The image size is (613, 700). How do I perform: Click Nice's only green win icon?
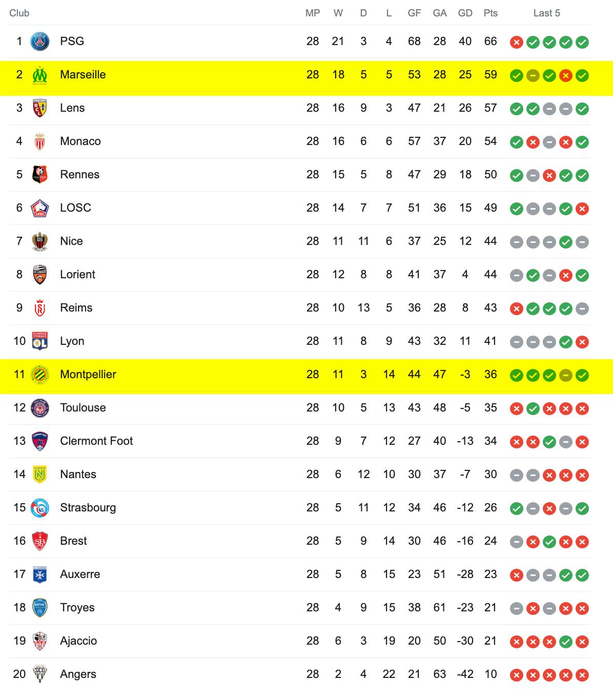(566, 242)
